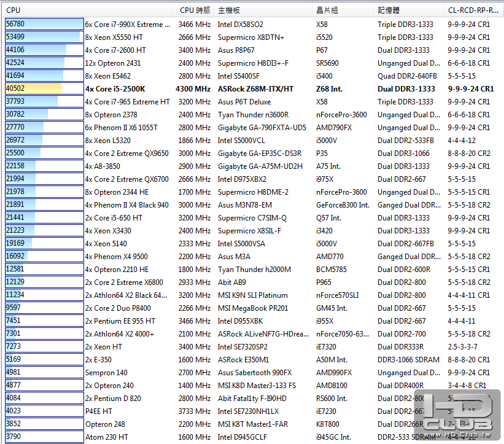Click chipset cell GeForce8300 Int.
This screenshot has height=444, width=504.
[343, 204]
